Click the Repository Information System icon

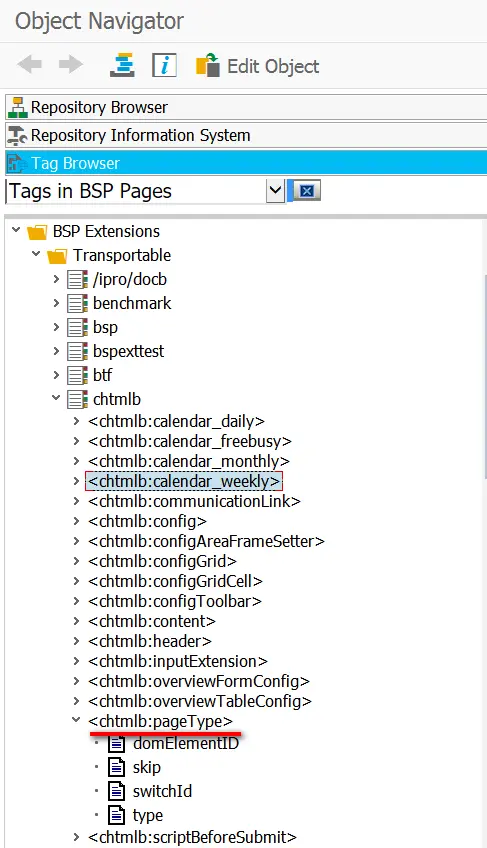click(x=18, y=135)
